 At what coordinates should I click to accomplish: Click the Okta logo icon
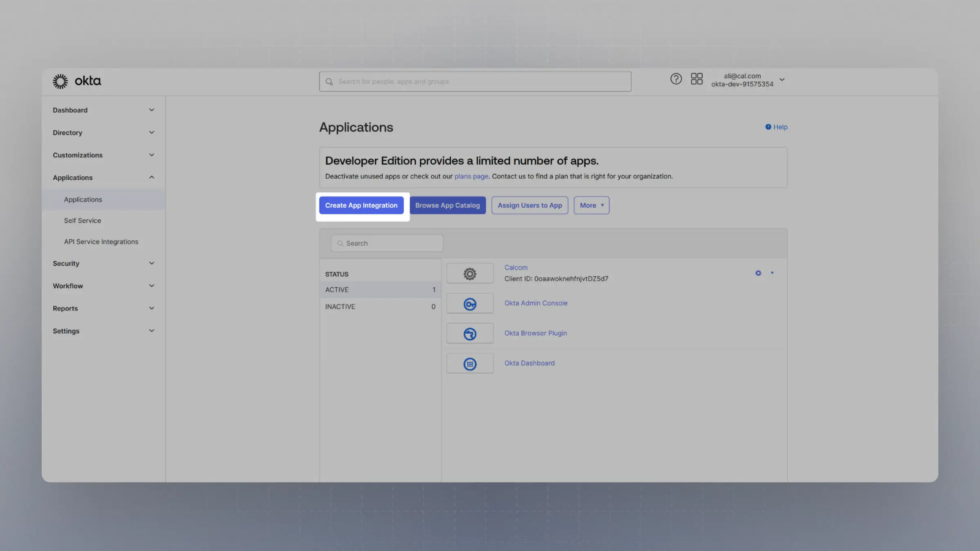tap(60, 81)
